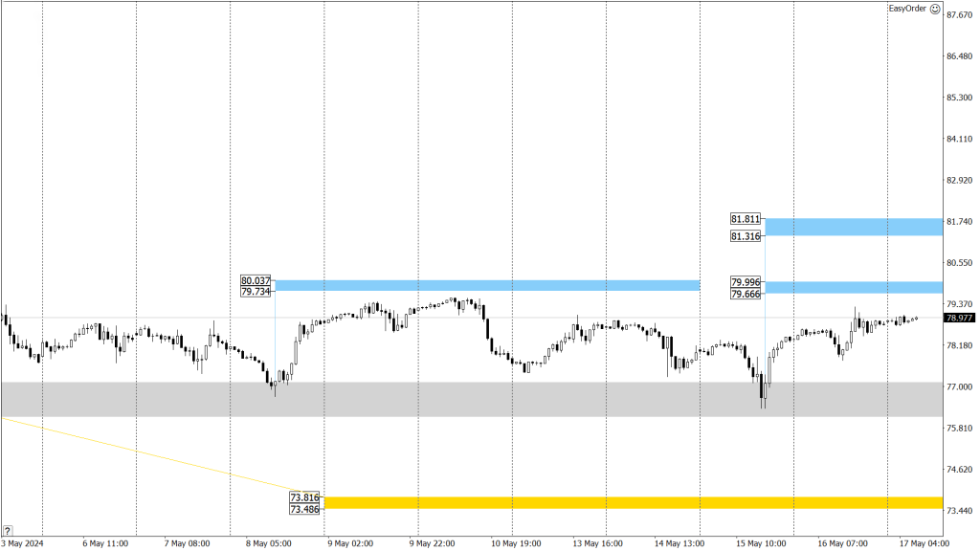Image resolution: width=980 pixels, height=551 pixels.
Task: Click the 9 May 02:00 time label
Action: 350,543
